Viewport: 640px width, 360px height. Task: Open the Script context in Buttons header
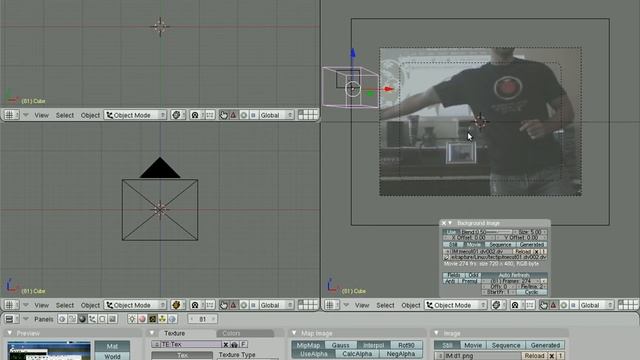[72, 319]
